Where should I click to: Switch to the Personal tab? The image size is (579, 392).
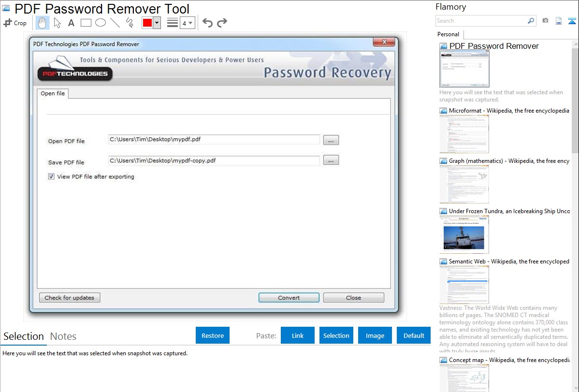click(448, 34)
